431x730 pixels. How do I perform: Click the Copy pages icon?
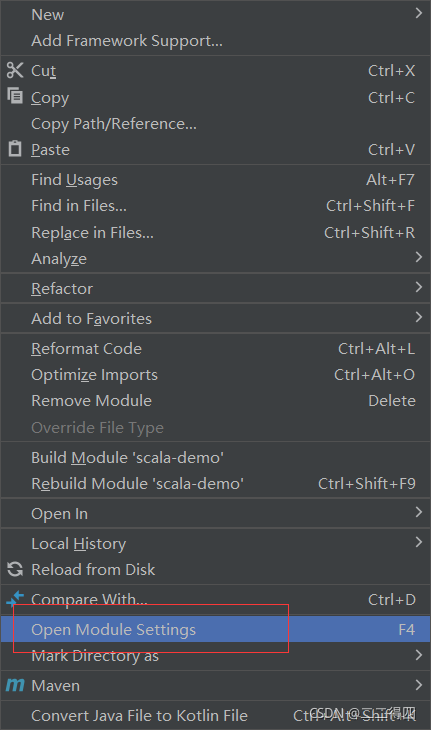(x=15, y=95)
